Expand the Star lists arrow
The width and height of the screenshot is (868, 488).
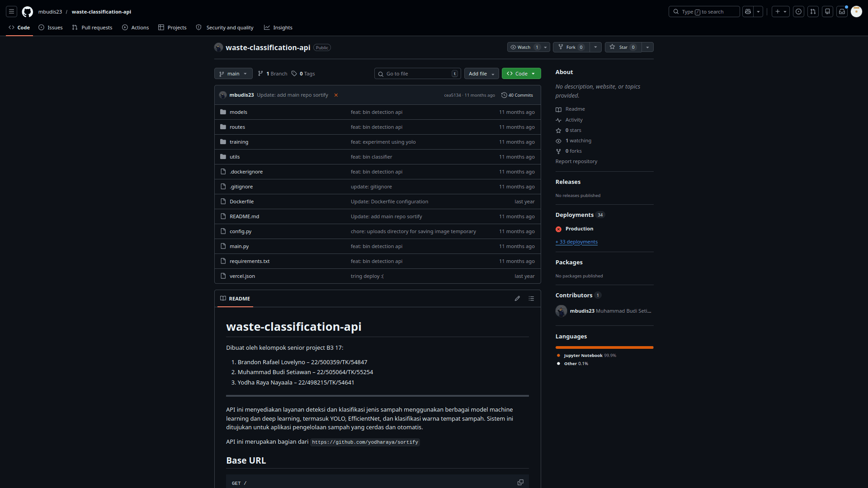[648, 47]
